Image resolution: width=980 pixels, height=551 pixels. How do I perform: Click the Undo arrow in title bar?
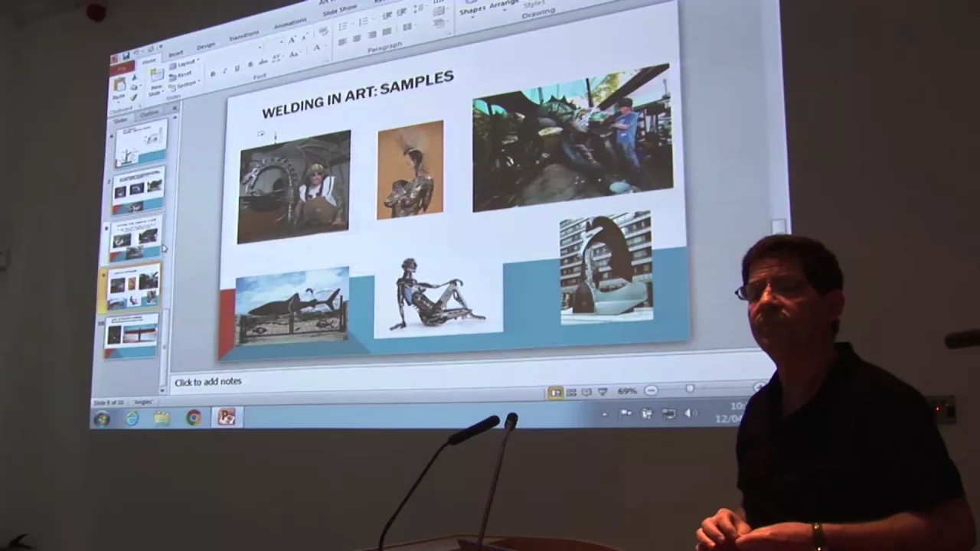[x=137, y=52]
